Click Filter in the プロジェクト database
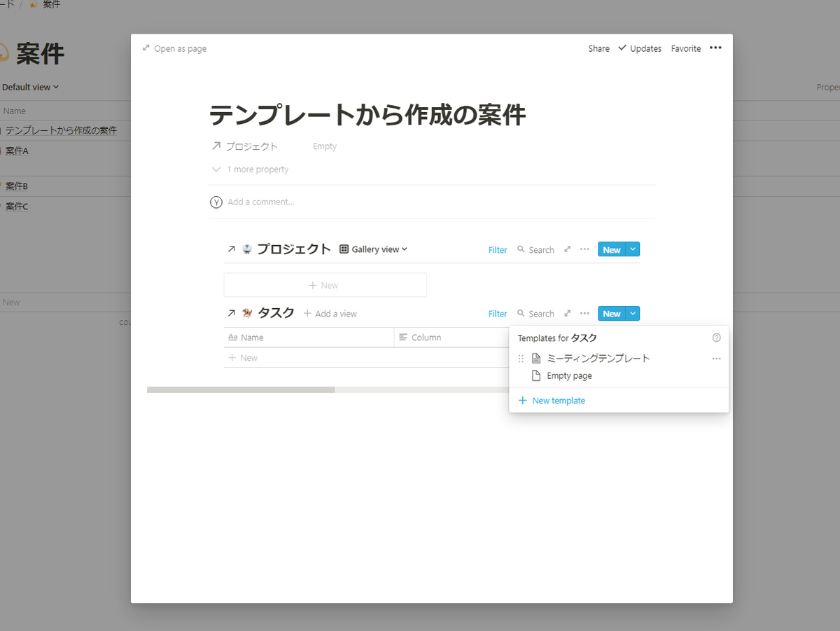 coord(498,250)
